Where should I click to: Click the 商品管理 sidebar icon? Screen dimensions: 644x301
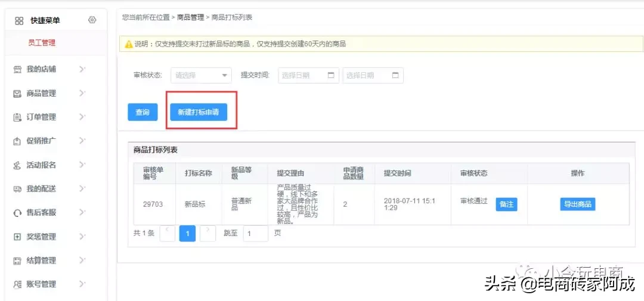[17, 94]
